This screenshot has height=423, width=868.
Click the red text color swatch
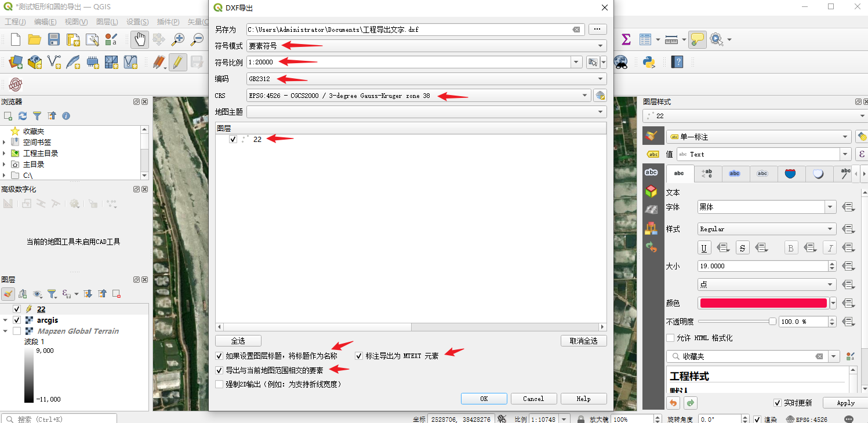pyautogui.click(x=763, y=303)
